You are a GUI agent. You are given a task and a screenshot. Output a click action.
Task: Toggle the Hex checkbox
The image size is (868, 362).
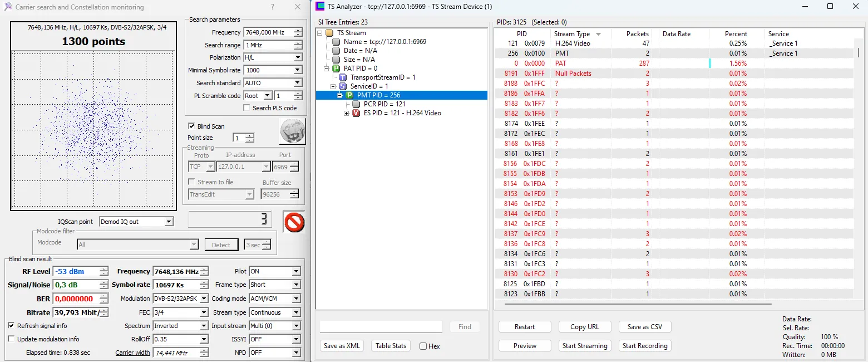pos(423,346)
